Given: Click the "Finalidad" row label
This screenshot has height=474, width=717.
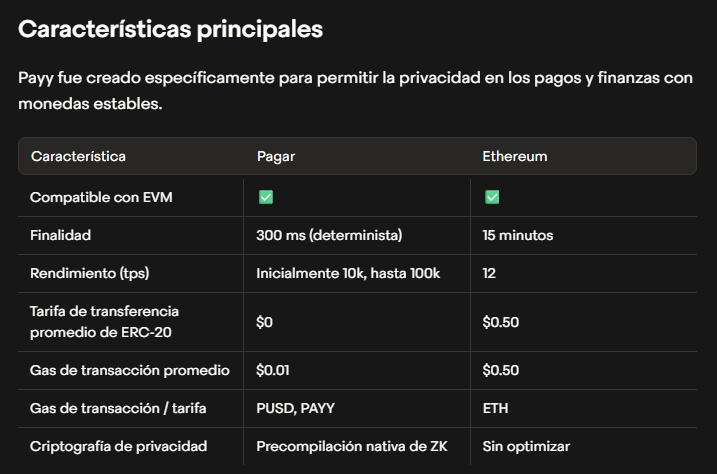Looking at the screenshot, I should click(61, 236).
